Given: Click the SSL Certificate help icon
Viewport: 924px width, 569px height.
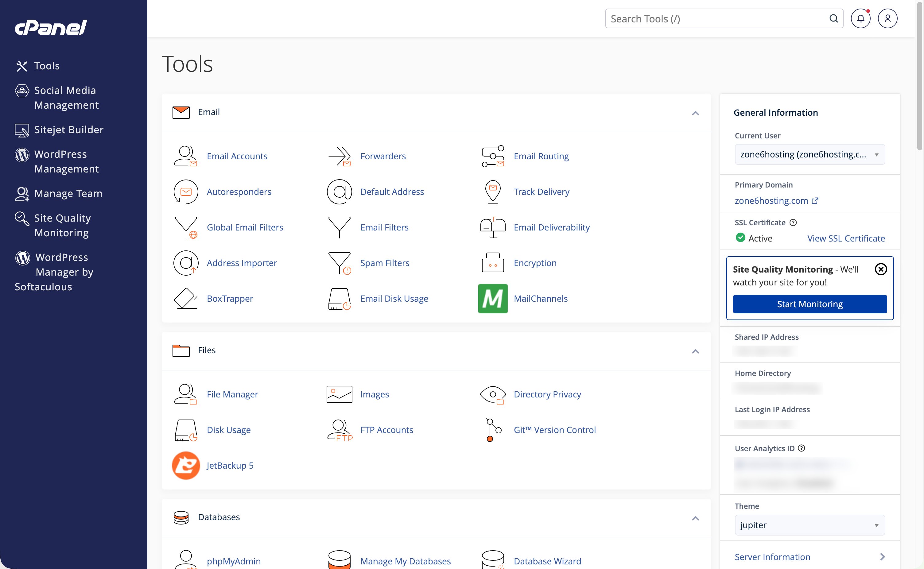Looking at the screenshot, I should coord(793,223).
